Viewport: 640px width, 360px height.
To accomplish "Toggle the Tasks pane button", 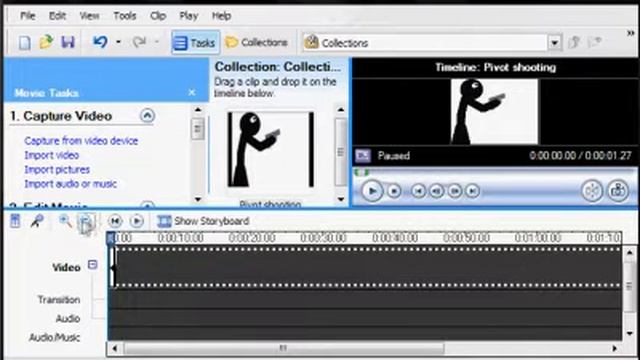I will click(195, 42).
